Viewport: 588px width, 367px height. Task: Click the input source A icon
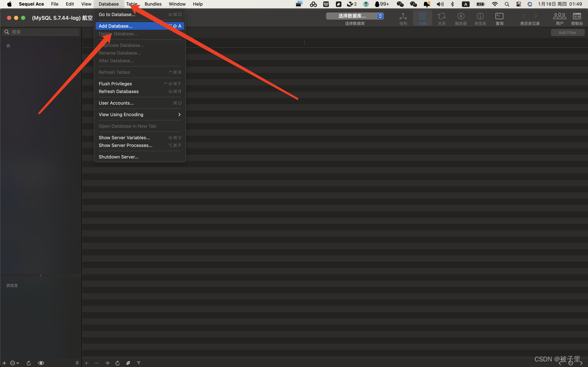tap(466, 4)
